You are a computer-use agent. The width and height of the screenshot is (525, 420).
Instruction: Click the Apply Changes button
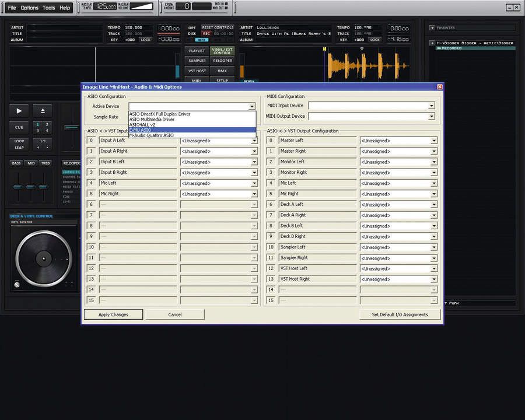click(114, 314)
